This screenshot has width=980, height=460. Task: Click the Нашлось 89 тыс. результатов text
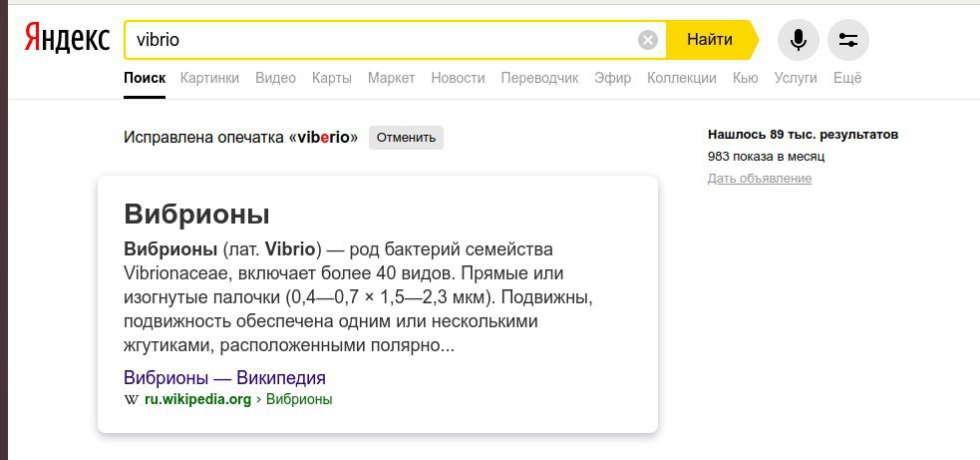(x=804, y=135)
